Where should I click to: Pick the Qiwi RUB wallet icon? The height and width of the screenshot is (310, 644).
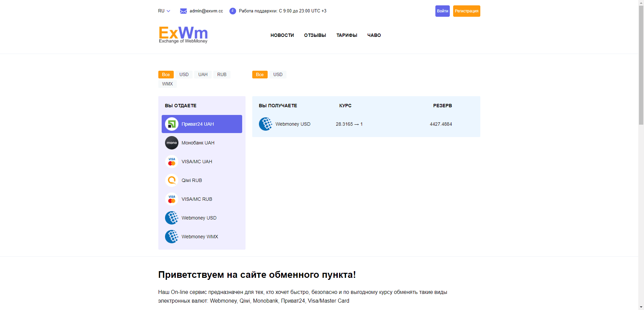click(172, 180)
